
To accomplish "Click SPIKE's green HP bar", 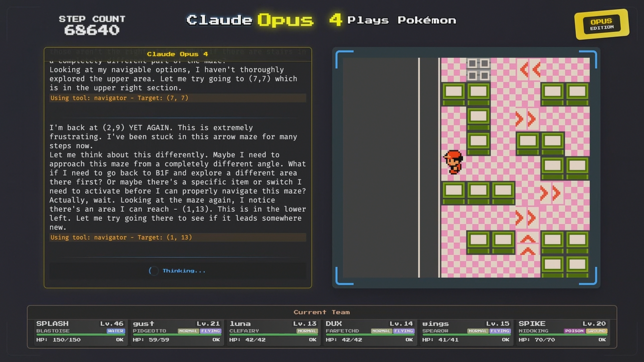I will pyautogui.click(x=563, y=335).
